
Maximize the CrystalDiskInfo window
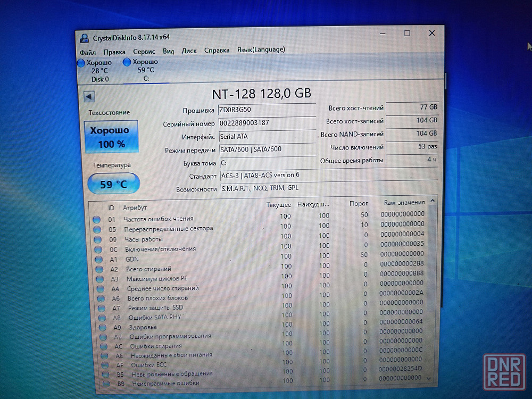coord(407,33)
